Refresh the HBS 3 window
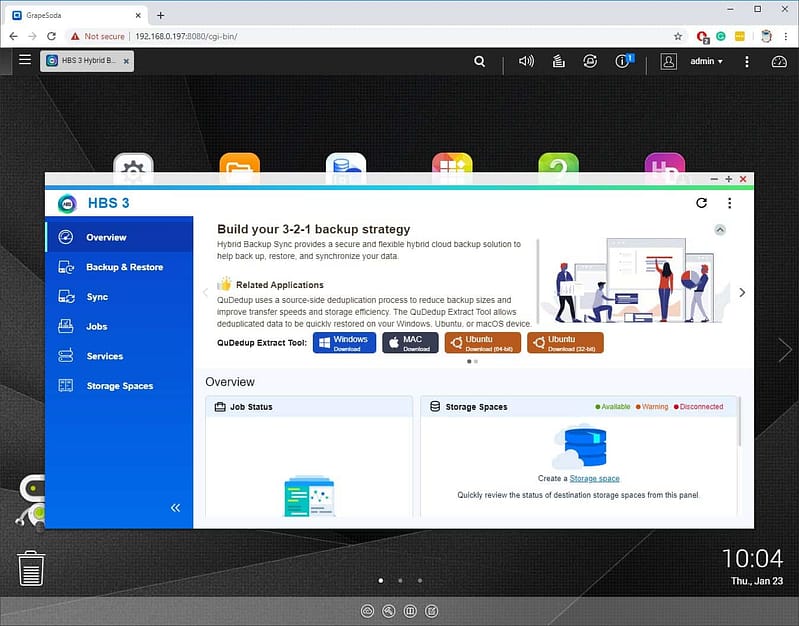This screenshot has width=799, height=626. 701,203
